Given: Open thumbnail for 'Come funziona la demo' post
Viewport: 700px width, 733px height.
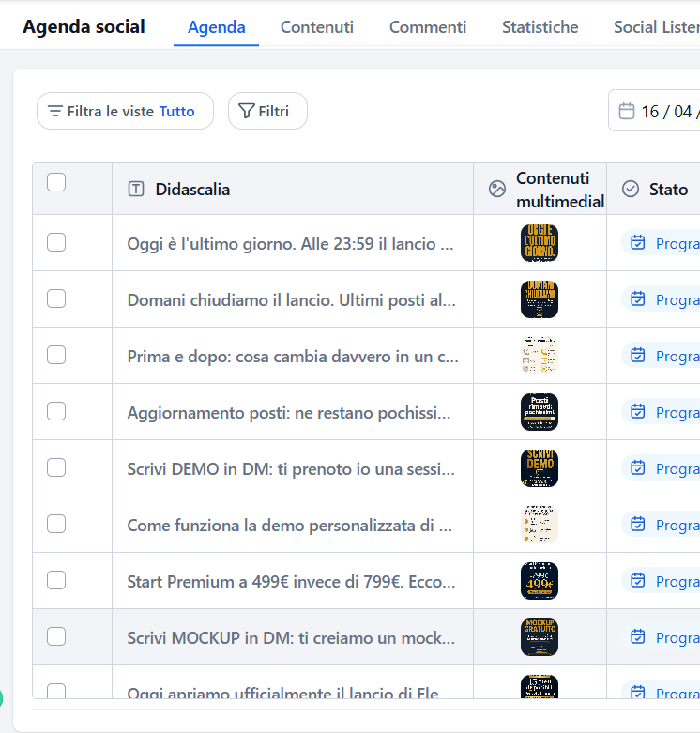Looking at the screenshot, I should tap(540, 525).
